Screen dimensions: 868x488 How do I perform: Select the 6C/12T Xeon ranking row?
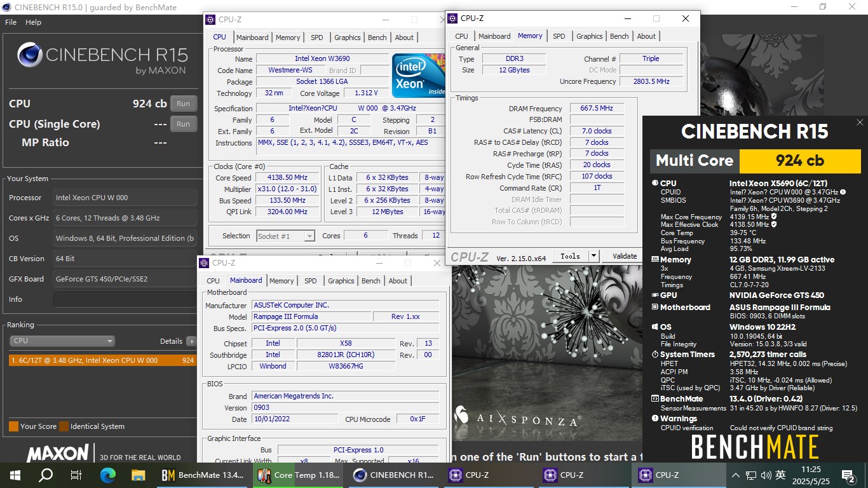pos(102,360)
